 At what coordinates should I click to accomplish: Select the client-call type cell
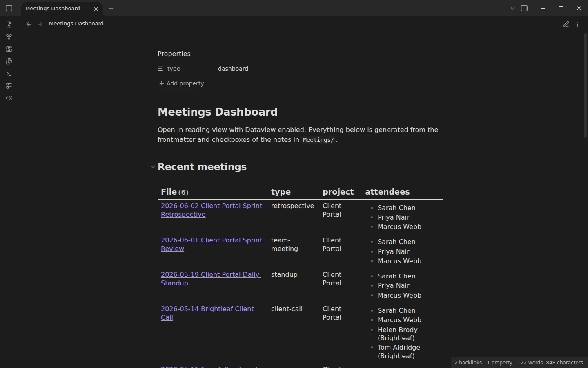click(287, 309)
